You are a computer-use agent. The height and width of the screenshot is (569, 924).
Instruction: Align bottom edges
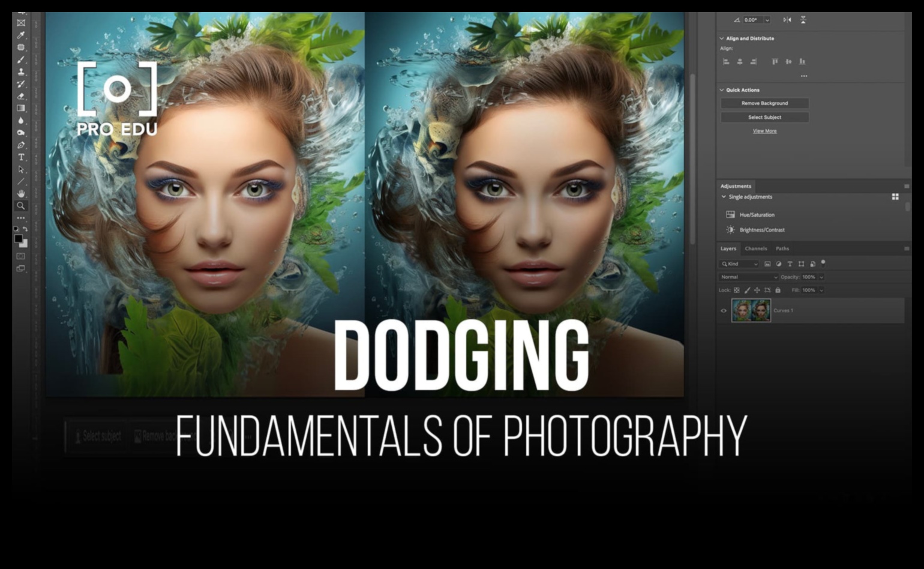click(x=802, y=61)
